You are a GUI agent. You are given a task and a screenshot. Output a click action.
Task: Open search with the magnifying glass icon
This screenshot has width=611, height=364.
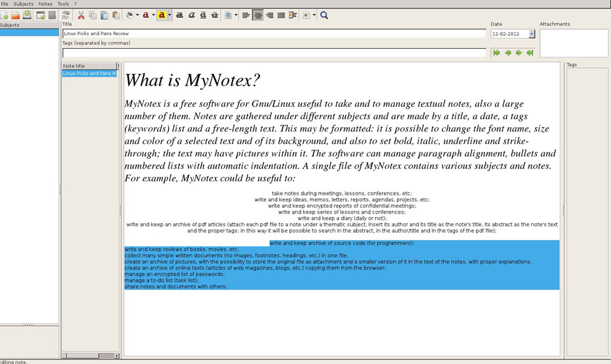click(324, 15)
